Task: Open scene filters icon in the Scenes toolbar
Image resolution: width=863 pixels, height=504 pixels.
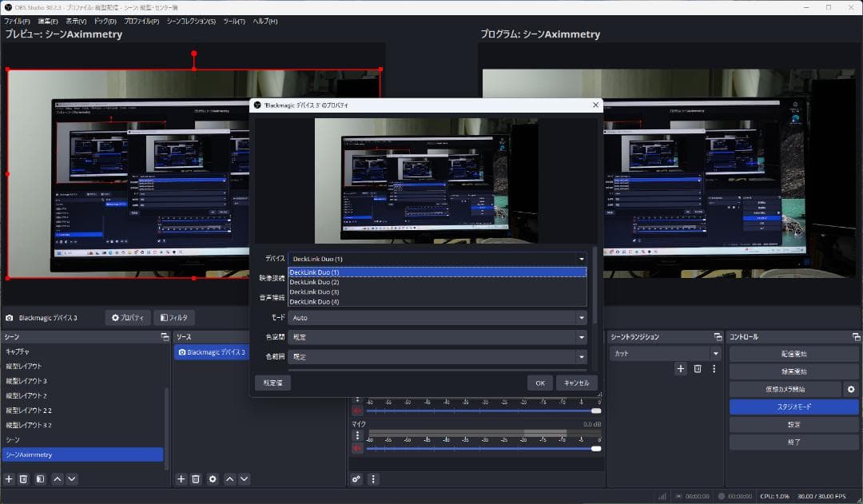Action: (x=40, y=479)
